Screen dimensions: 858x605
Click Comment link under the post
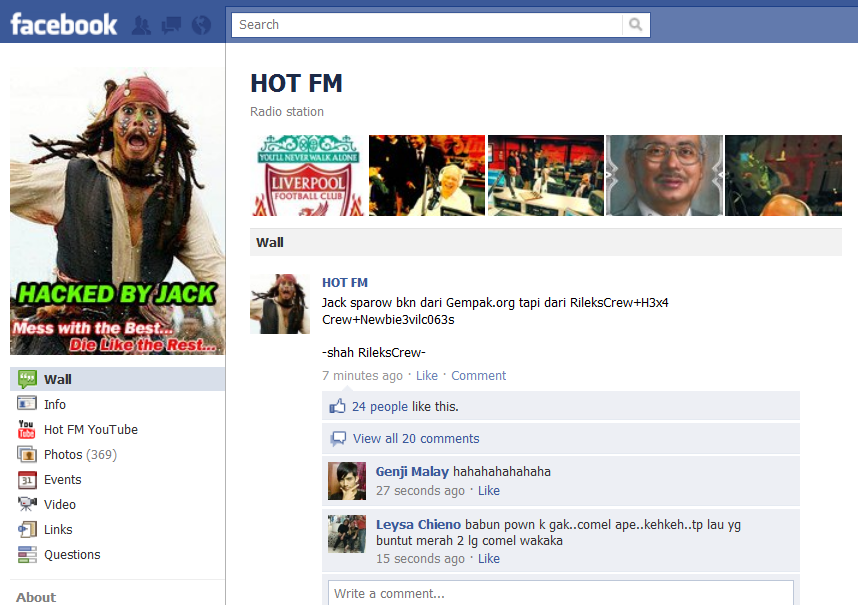(x=478, y=376)
